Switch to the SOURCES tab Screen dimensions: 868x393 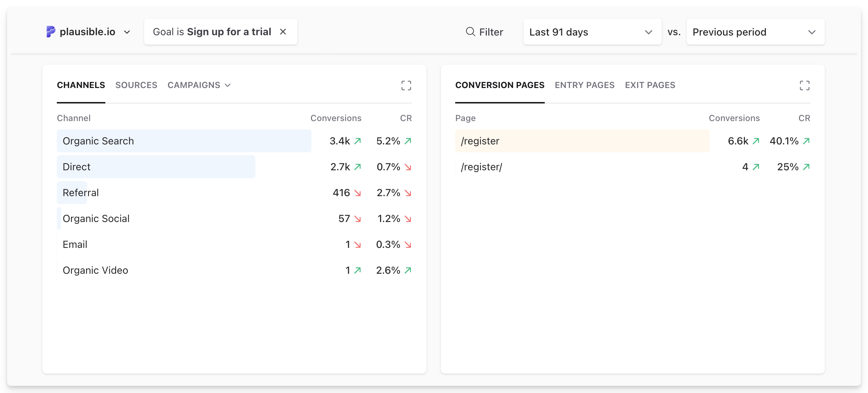(x=136, y=85)
